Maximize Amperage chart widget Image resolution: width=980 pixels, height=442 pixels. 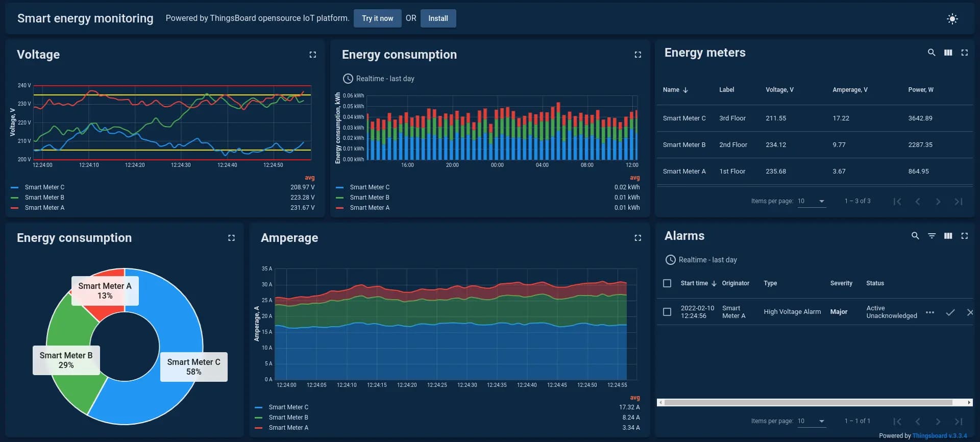(x=638, y=238)
